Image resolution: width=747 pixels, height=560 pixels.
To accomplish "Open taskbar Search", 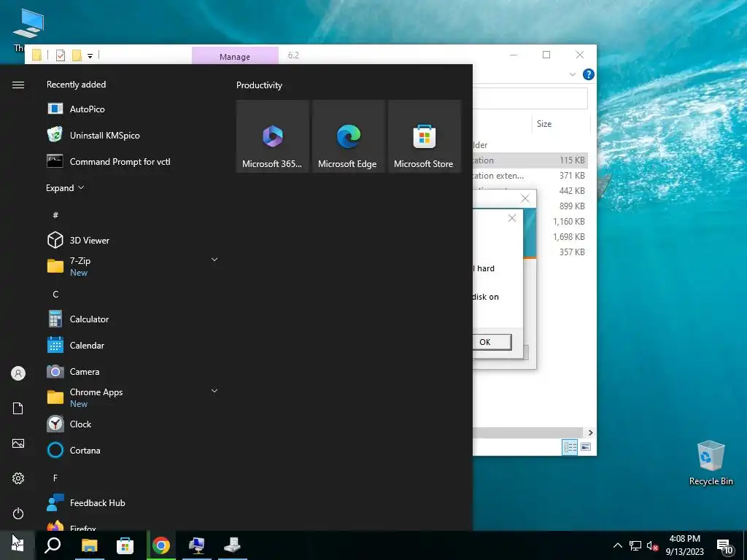I will [x=53, y=545].
